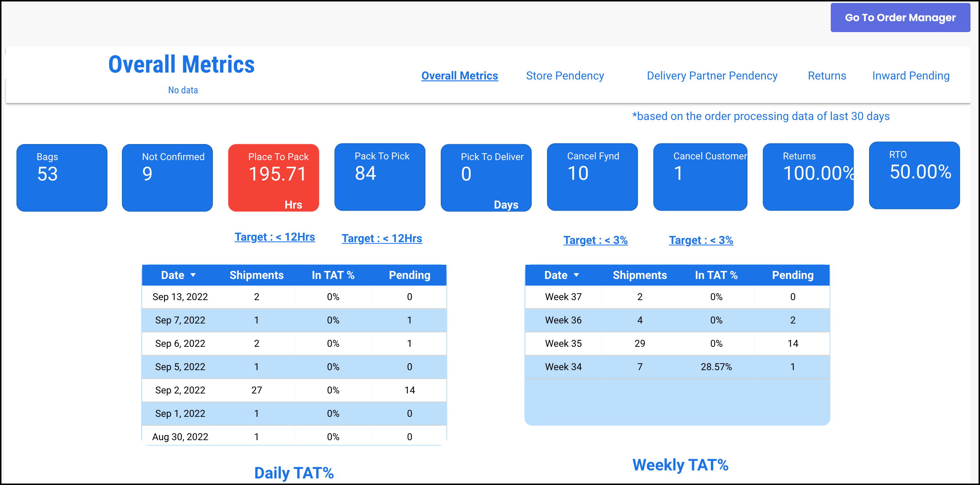Click the Target under Cancel Customer
The height and width of the screenshot is (485, 980).
pos(701,240)
